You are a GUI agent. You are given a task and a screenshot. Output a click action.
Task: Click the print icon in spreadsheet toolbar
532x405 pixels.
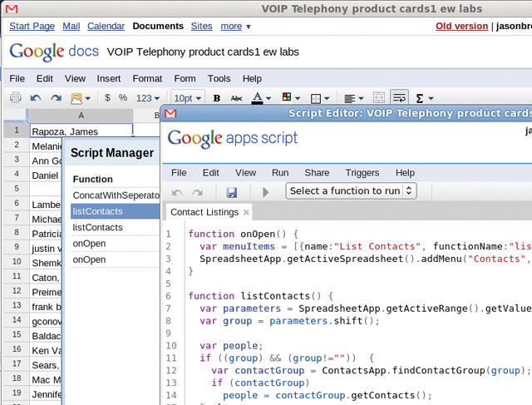pos(16,97)
